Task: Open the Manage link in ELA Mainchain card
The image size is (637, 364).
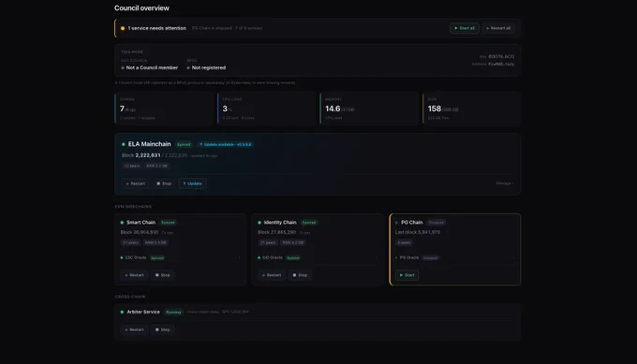Action: coord(505,183)
